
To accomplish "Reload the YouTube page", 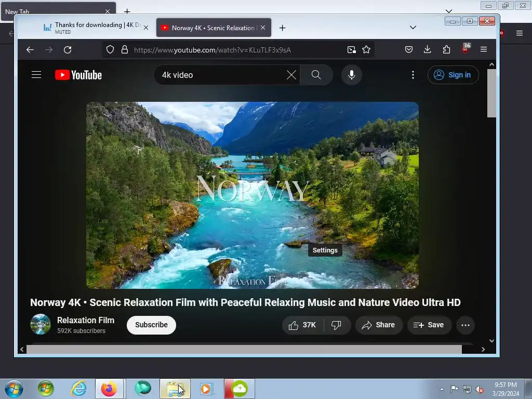I will (x=68, y=50).
